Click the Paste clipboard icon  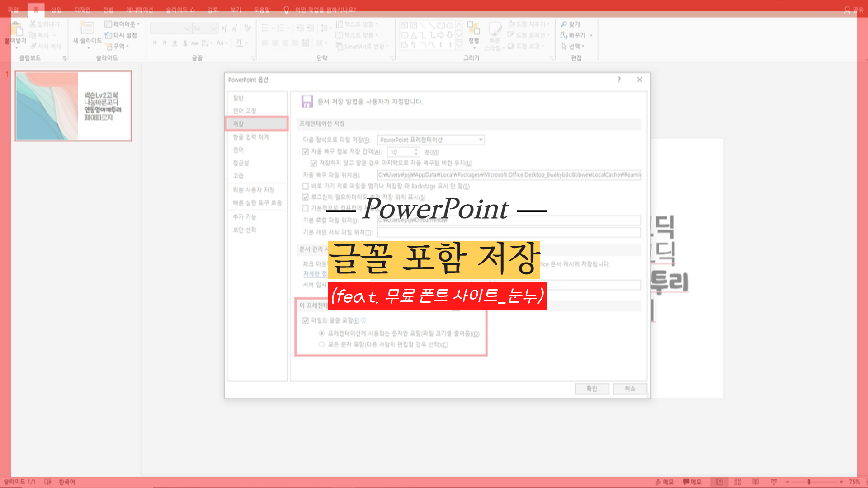click(x=16, y=30)
